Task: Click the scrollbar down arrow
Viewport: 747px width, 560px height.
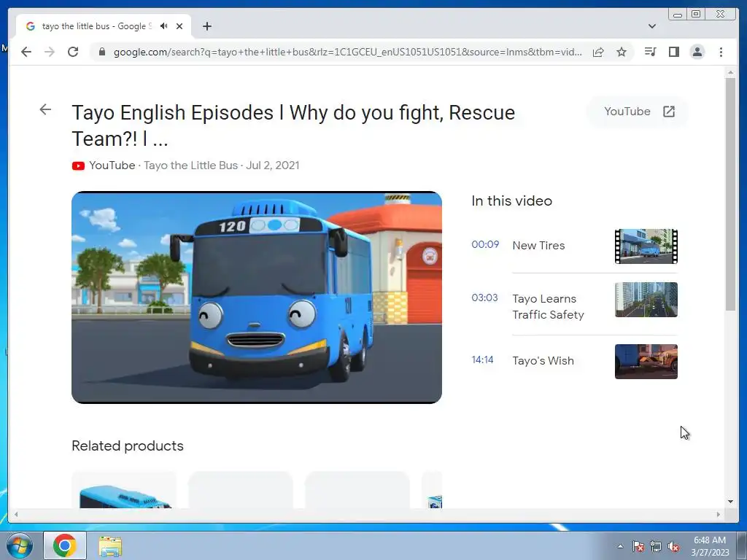Action: [x=730, y=502]
